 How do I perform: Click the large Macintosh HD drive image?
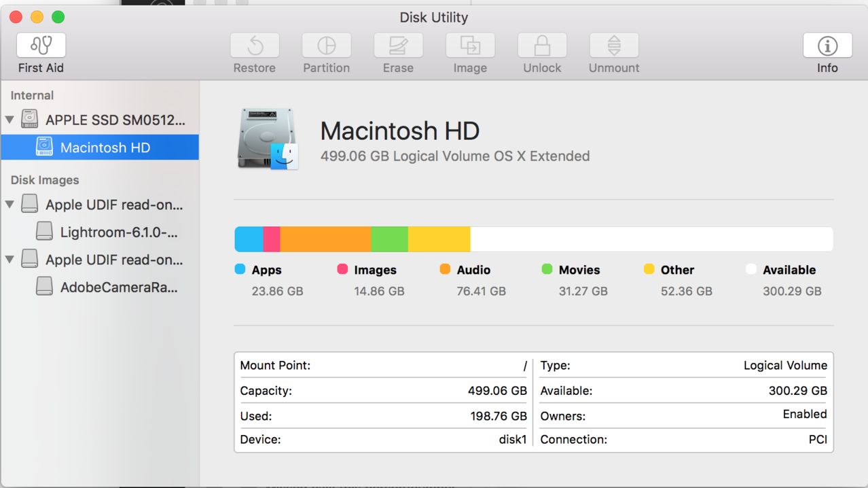pyautogui.click(x=268, y=139)
